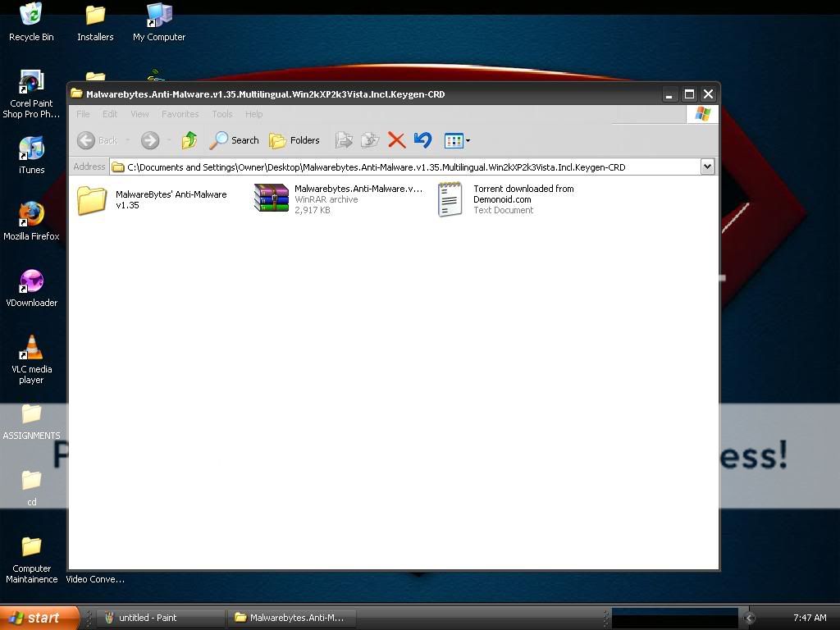Image resolution: width=840 pixels, height=630 pixels.
Task: Open the Favorites menu
Action: point(180,114)
